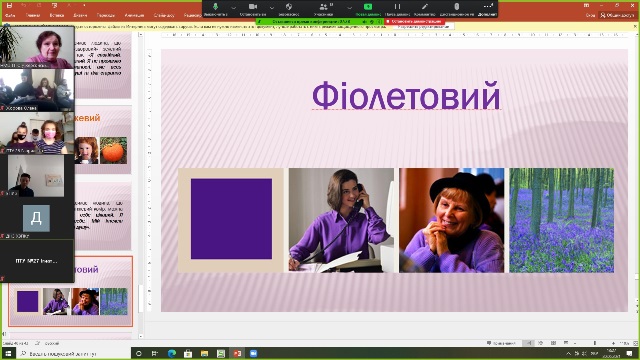Expand the arrow beside participants
The width and height of the screenshot is (640, 360).
coord(349,7)
